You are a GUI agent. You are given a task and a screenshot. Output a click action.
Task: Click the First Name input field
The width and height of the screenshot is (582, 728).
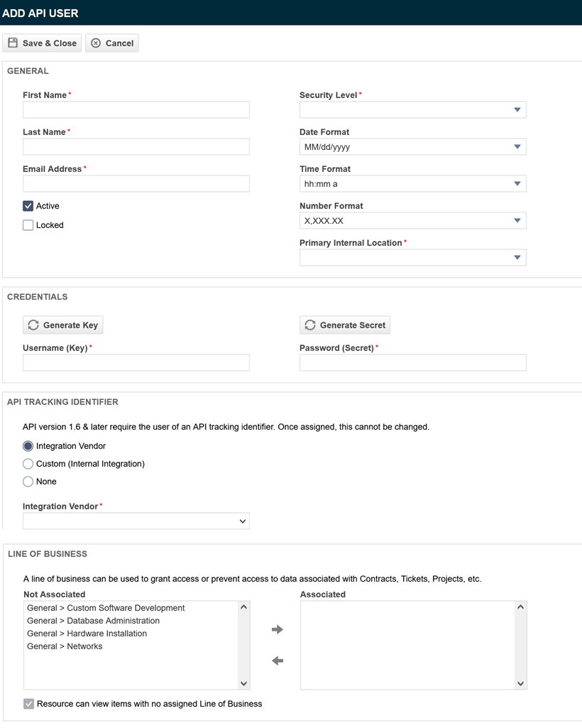tap(136, 110)
